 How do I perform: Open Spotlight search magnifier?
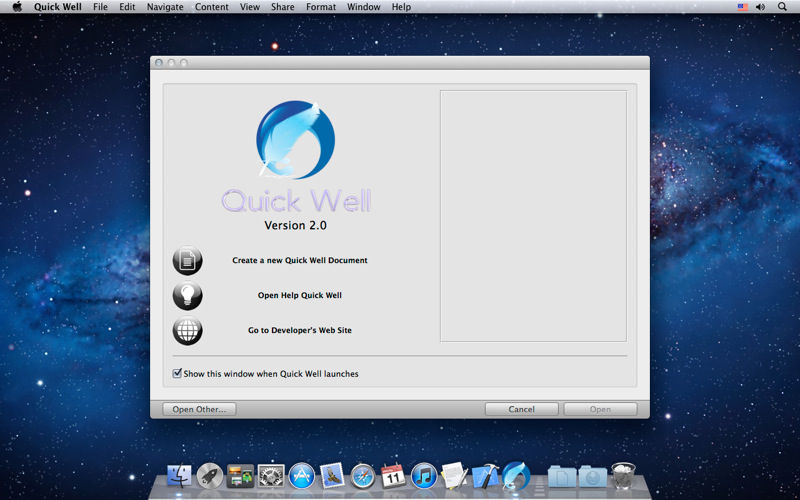point(782,7)
